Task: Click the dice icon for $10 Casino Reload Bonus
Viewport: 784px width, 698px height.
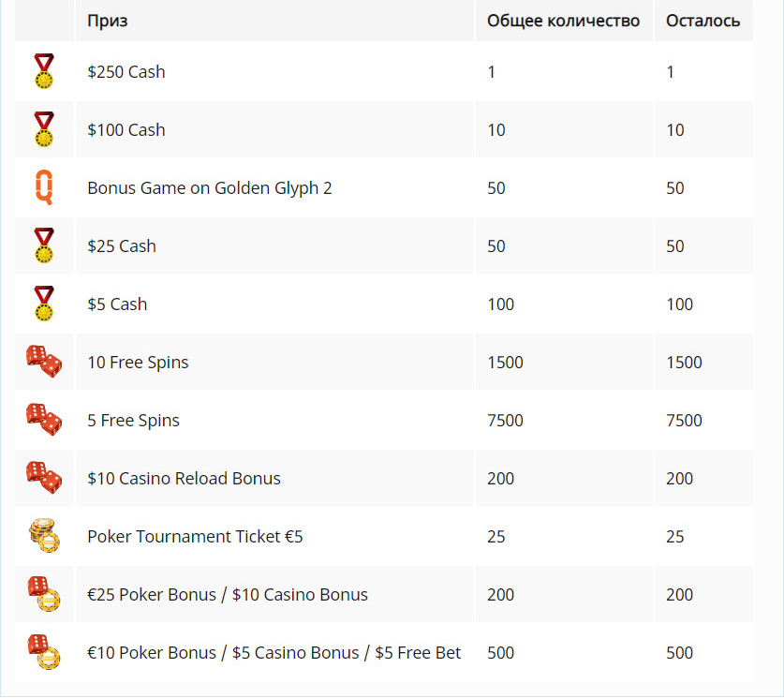Action: (44, 478)
